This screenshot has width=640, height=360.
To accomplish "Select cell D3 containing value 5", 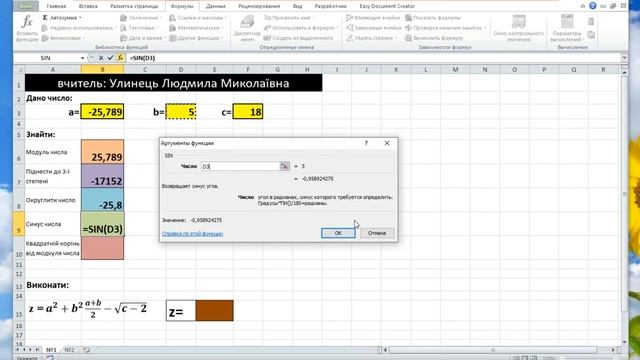I will pos(181,112).
